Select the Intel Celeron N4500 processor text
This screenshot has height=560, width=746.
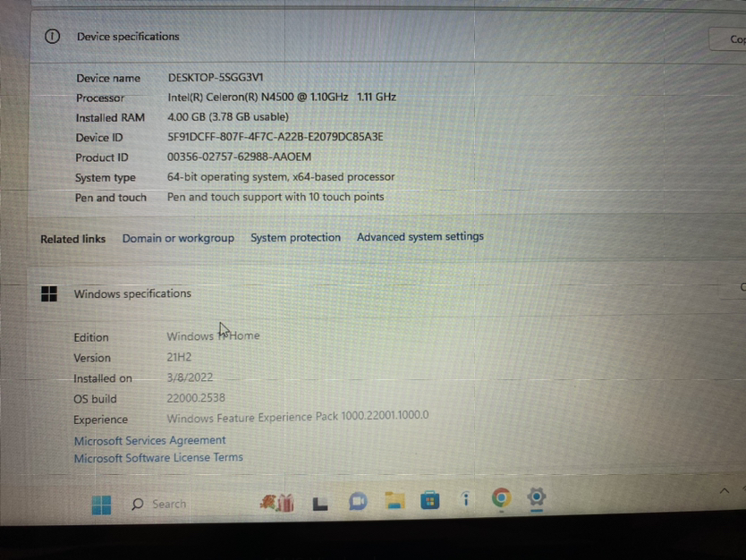click(x=282, y=97)
